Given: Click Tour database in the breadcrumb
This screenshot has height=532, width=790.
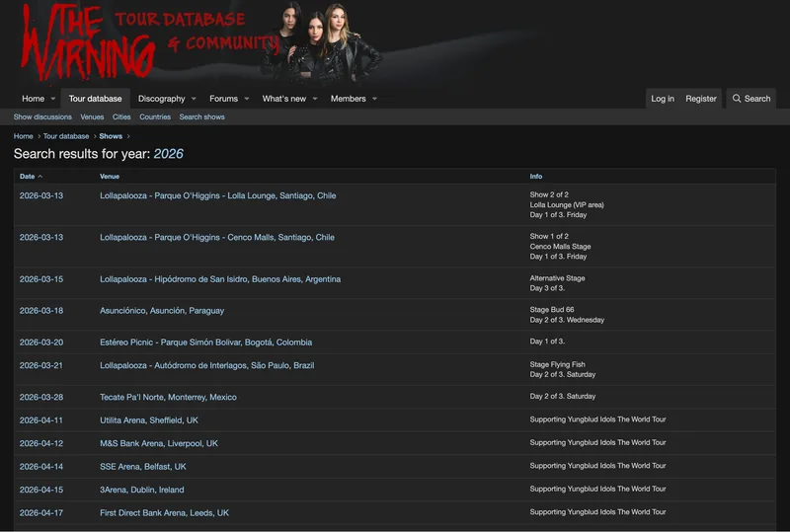Looking at the screenshot, I should [x=66, y=136].
